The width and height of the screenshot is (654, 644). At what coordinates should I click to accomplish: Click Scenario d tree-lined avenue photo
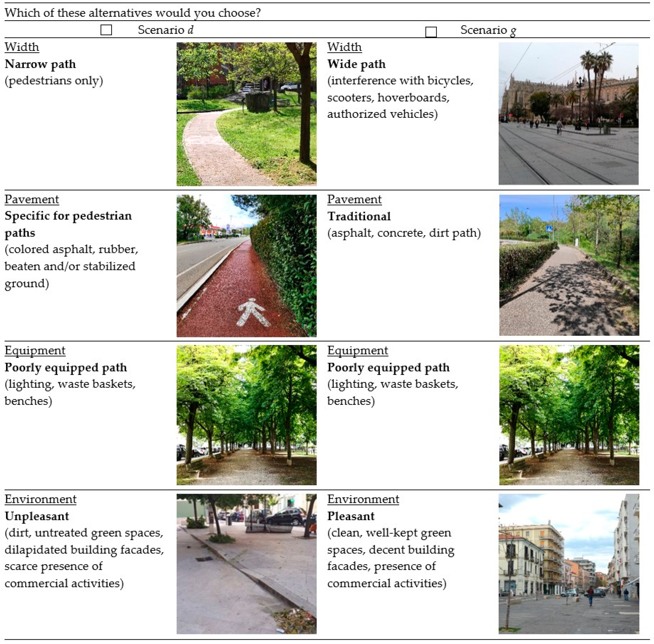pos(246,415)
